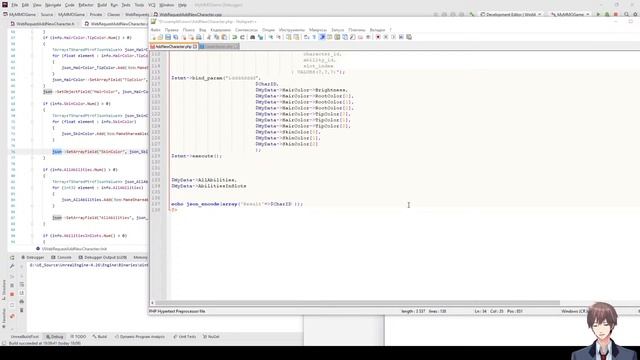Open Dynamic Program Analysis tool window
Image resolution: width=640 pixels, height=360 pixels.
pyautogui.click(x=140, y=337)
